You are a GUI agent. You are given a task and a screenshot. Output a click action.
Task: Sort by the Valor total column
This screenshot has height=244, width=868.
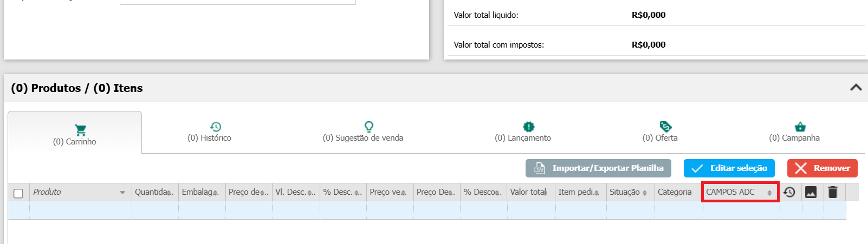point(531,192)
